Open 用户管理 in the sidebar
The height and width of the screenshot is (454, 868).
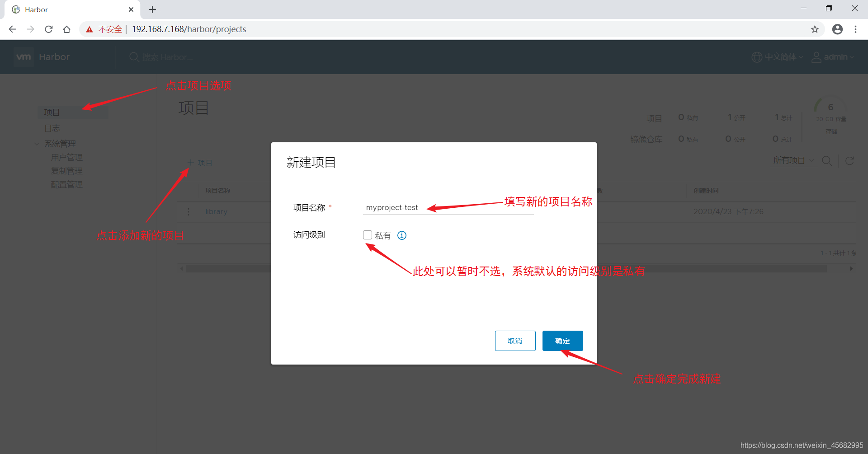(x=67, y=158)
